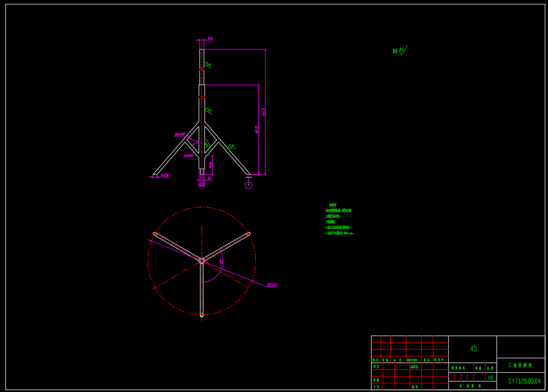This screenshot has width=548, height=392.
Task: Select the ø22 diameter dimension text
Action: point(210,38)
